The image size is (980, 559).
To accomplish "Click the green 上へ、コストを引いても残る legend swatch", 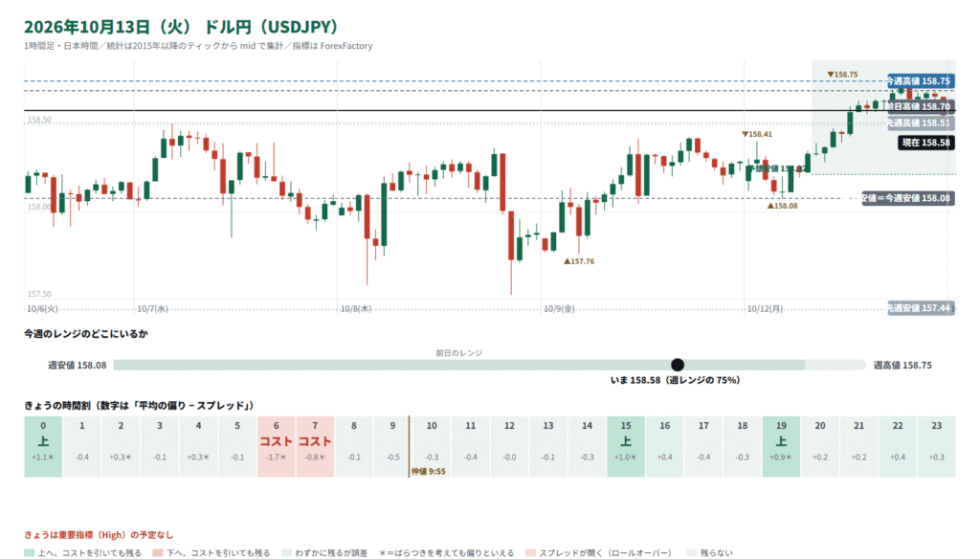I will pyautogui.click(x=29, y=552).
